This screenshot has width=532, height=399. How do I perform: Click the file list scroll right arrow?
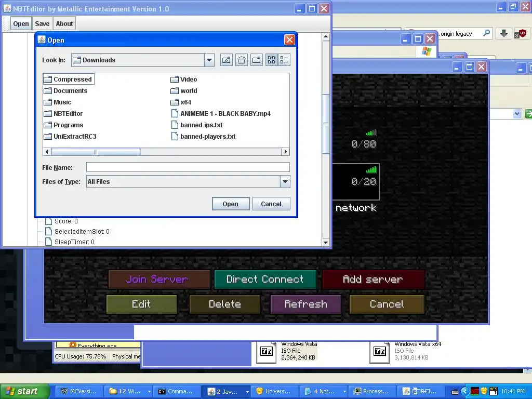286,152
